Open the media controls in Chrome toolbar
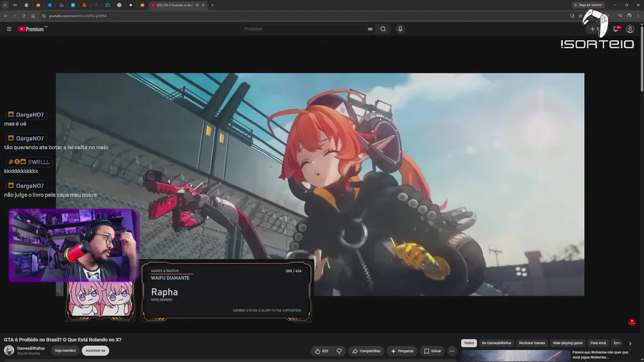This screenshot has height=362, width=644. coord(620,16)
